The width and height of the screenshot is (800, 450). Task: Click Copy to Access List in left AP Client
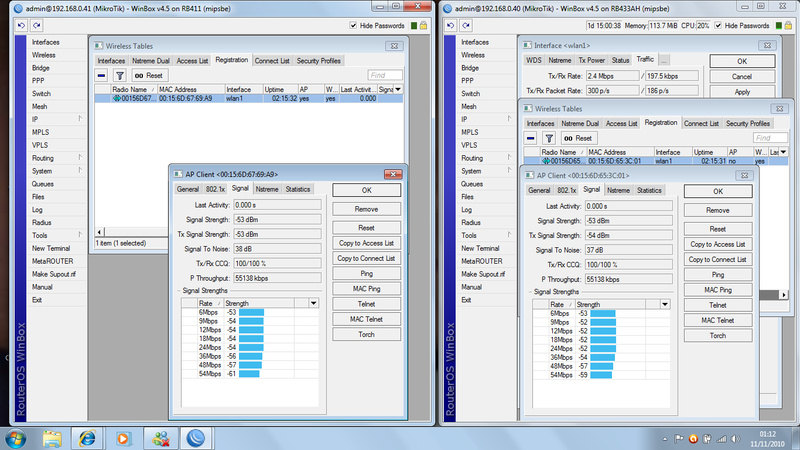coord(366,243)
